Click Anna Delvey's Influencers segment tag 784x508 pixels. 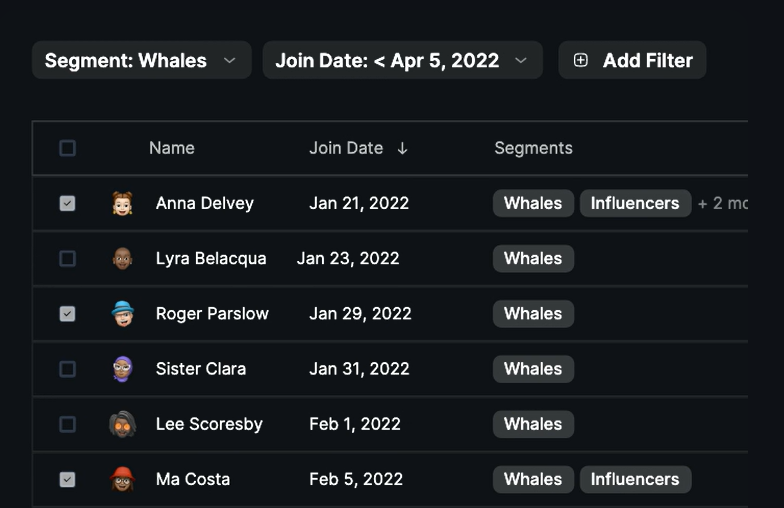[x=635, y=204]
